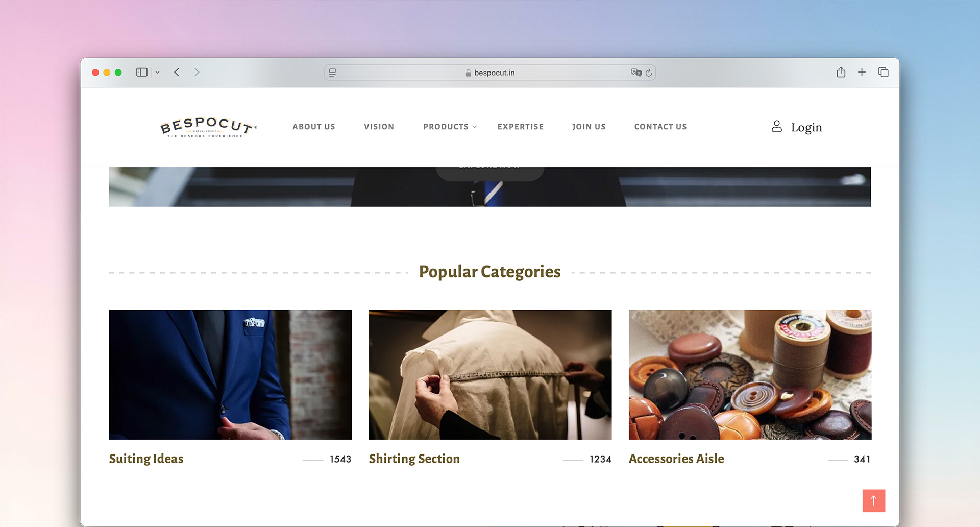This screenshot has height=527, width=980.
Task: Open the Contact Us page
Action: tap(660, 127)
